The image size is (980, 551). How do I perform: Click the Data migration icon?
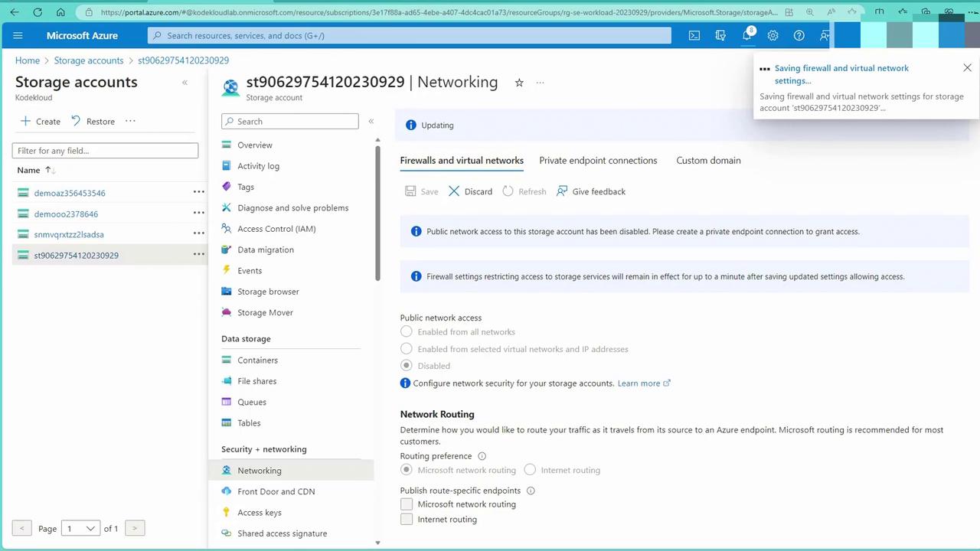pyautogui.click(x=227, y=249)
